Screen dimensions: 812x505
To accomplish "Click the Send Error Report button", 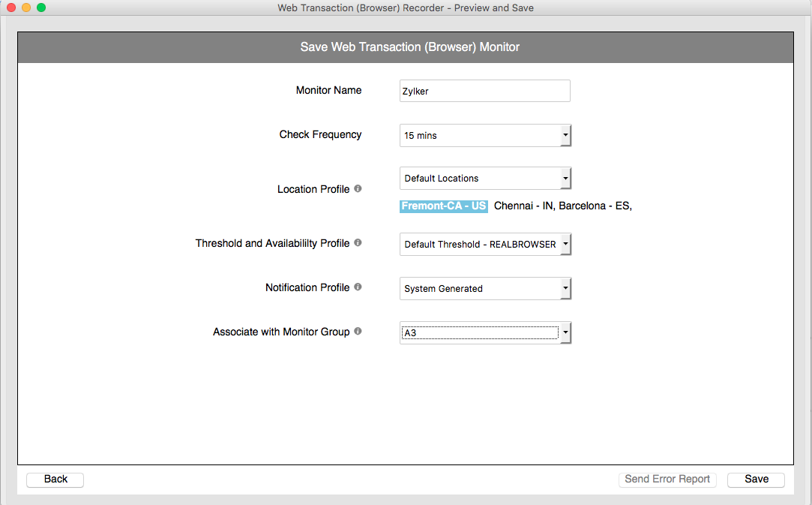I will click(x=667, y=479).
